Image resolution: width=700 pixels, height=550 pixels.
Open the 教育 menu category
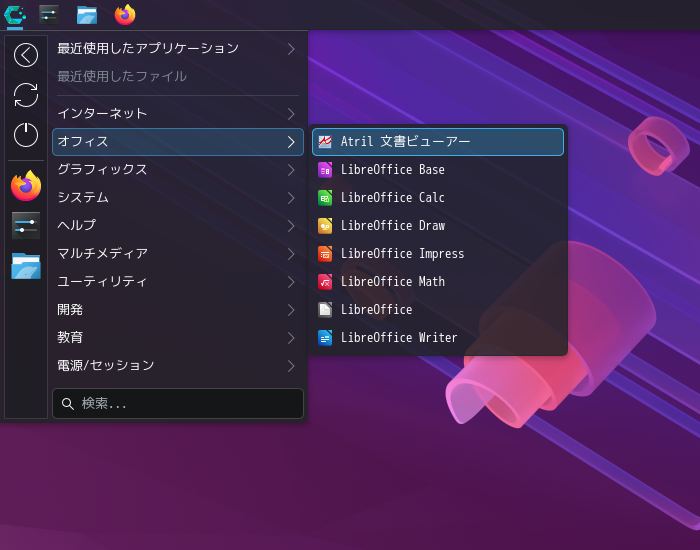coord(178,338)
